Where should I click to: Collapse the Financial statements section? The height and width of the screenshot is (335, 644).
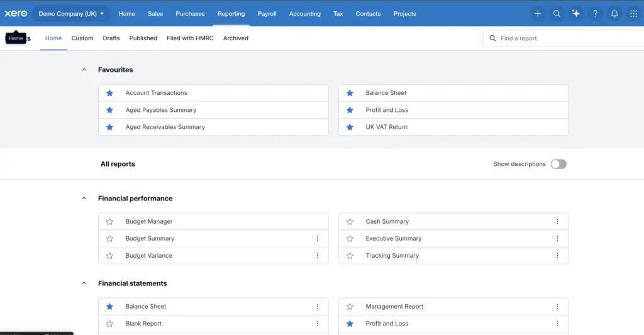[x=84, y=283]
